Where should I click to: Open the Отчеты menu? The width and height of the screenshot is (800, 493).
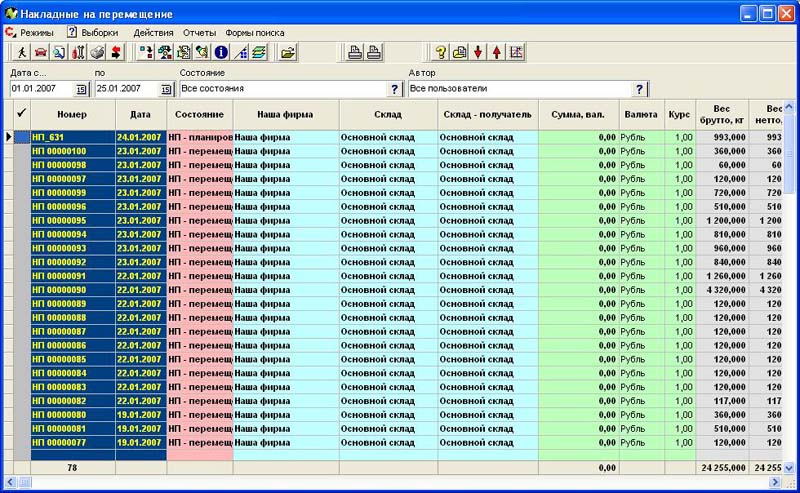(197, 33)
